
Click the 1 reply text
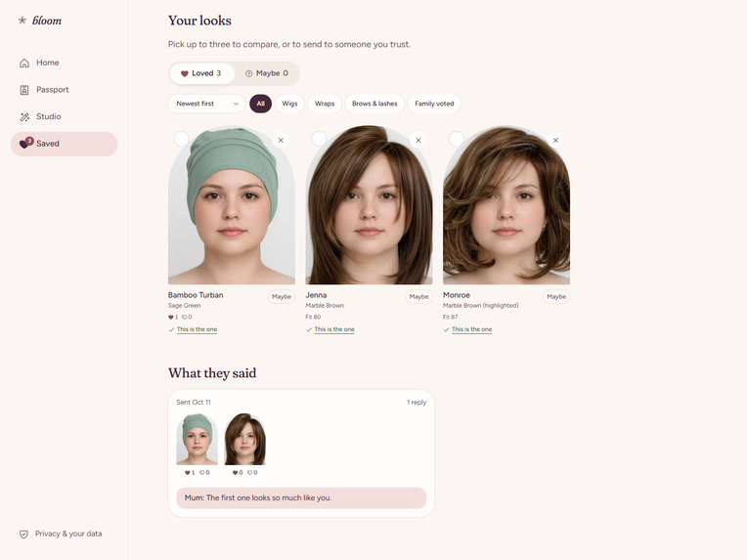(x=417, y=403)
